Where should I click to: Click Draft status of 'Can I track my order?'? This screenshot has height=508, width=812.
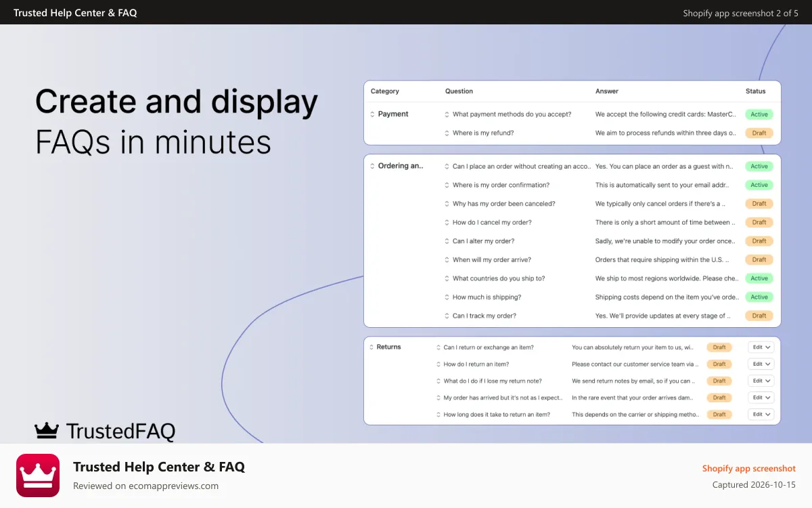tap(759, 316)
